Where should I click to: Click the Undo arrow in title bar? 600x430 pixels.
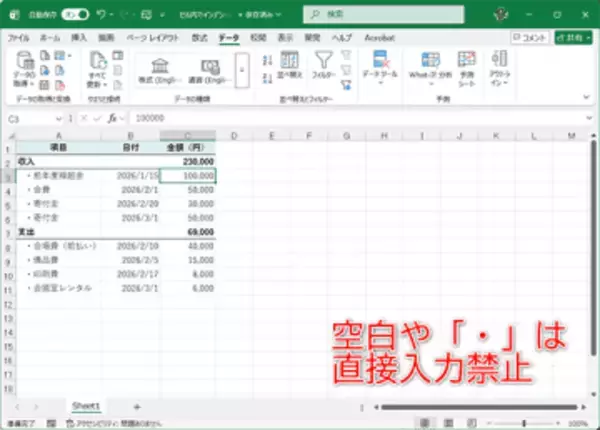pyautogui.click(x=101, y=15)
